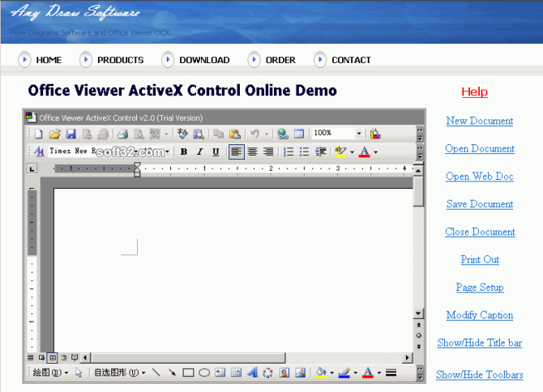
Task: Click the Insert Hyperlink globe icon
Action: pos(283,134)
